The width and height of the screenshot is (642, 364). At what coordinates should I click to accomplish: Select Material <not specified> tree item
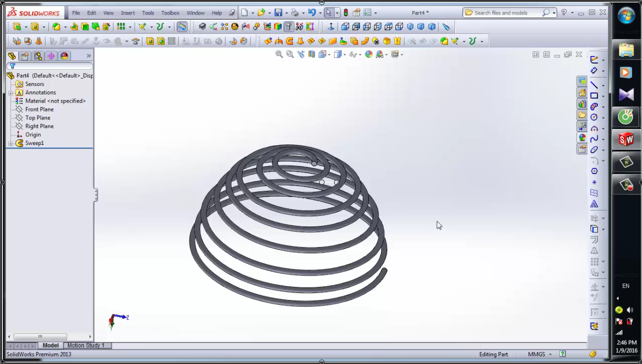[55, 101]
